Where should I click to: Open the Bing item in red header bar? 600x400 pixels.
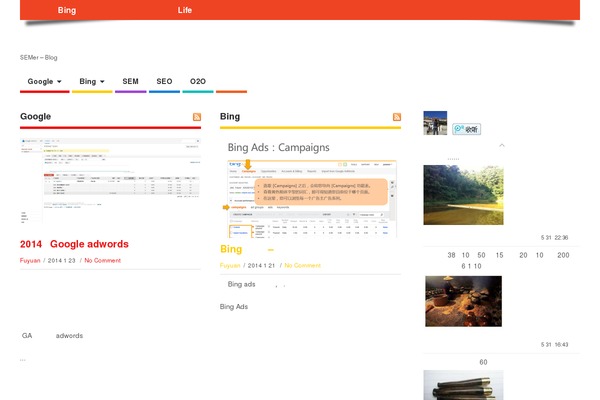[x=67, y=10]
